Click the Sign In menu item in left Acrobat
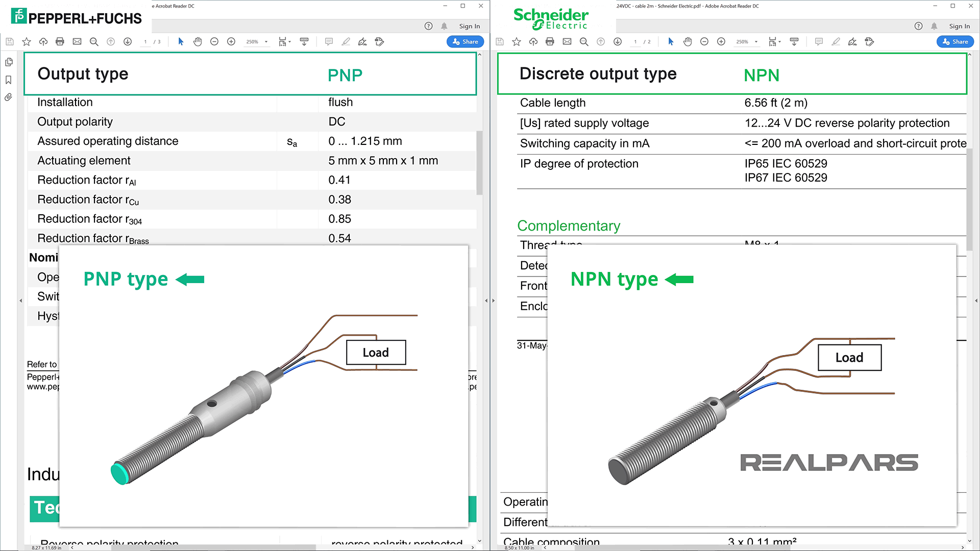This screenshot has height=551, width=980. [x=469, y=26]
